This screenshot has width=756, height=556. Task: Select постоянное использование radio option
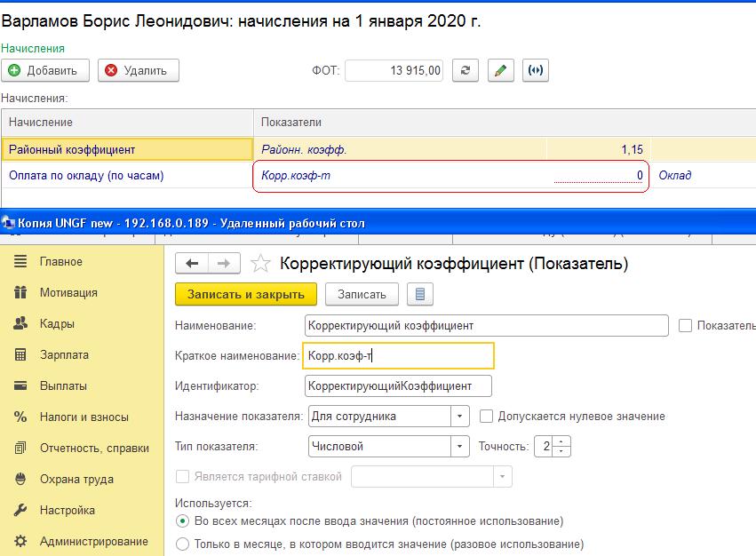(183, 521)
